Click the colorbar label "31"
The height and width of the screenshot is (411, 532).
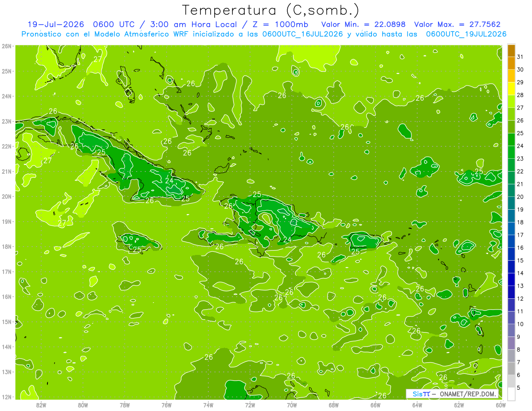pos(520,57)
